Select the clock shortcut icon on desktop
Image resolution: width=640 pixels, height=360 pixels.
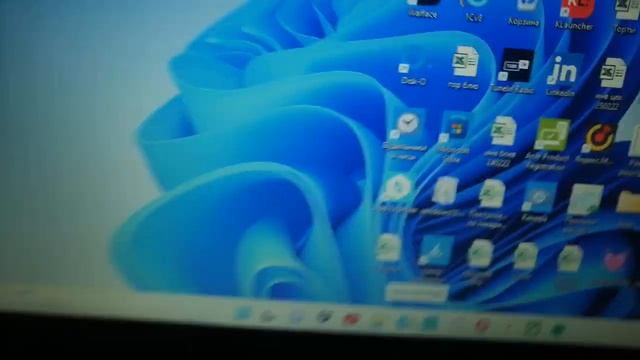pyautogui.click(x=408, y=124)
